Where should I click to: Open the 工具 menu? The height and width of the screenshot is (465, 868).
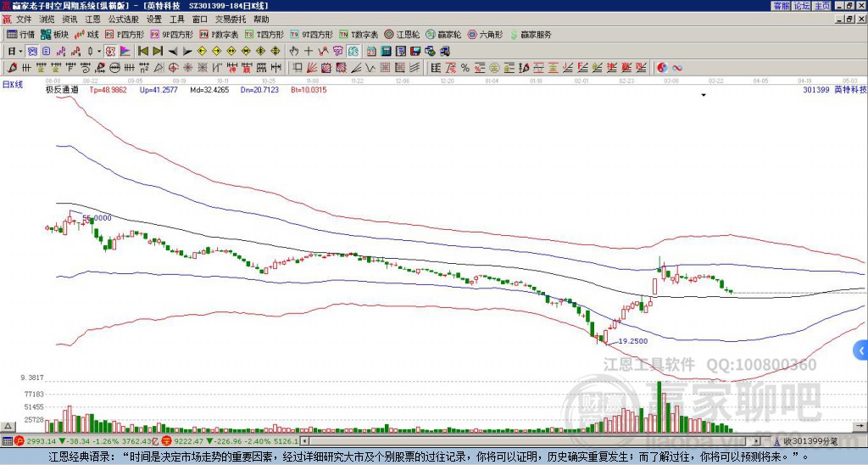point(176,20)
